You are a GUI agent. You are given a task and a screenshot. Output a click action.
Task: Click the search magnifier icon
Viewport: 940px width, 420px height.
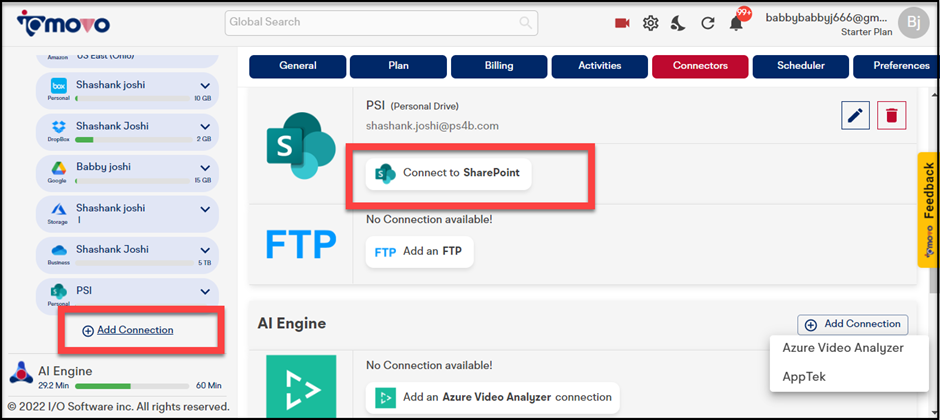coord(525,23)
